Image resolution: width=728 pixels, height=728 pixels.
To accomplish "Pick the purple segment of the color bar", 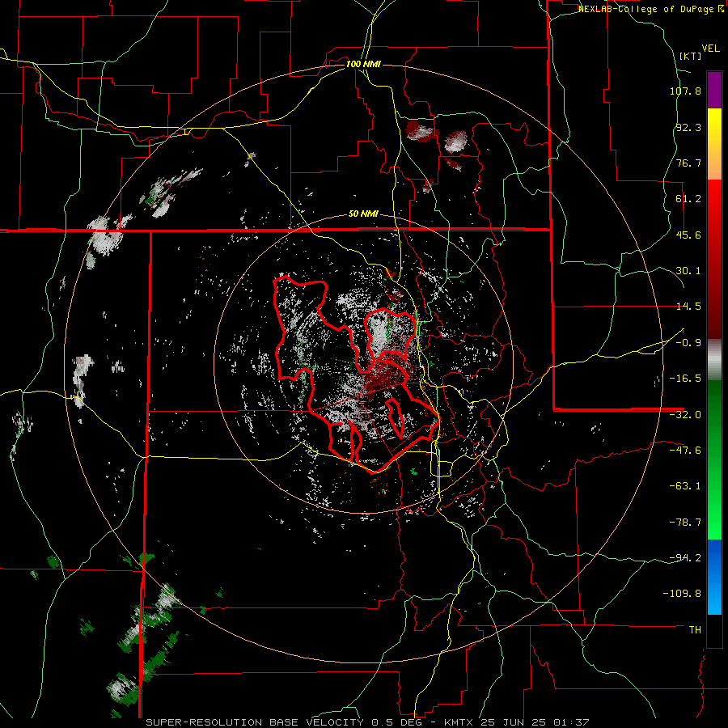I will (714, 90).
